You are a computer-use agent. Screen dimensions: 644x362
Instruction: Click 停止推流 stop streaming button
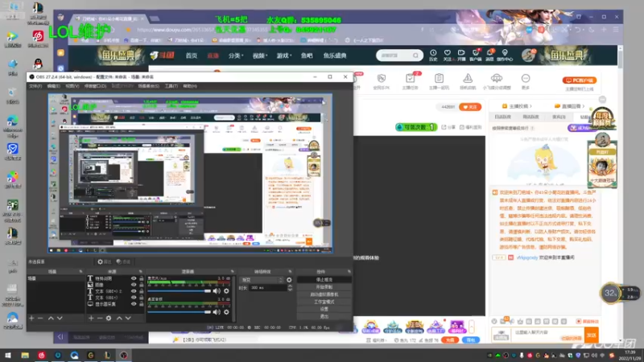tap(324, 280)
